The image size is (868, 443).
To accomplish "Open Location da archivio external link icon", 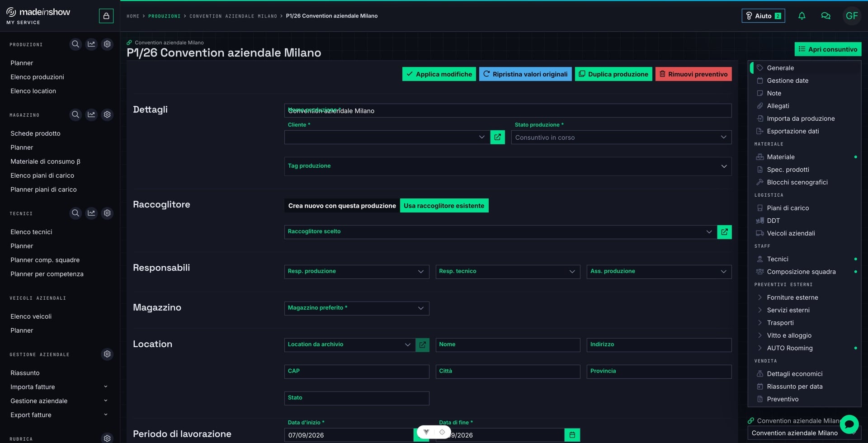I will [422, 345].
